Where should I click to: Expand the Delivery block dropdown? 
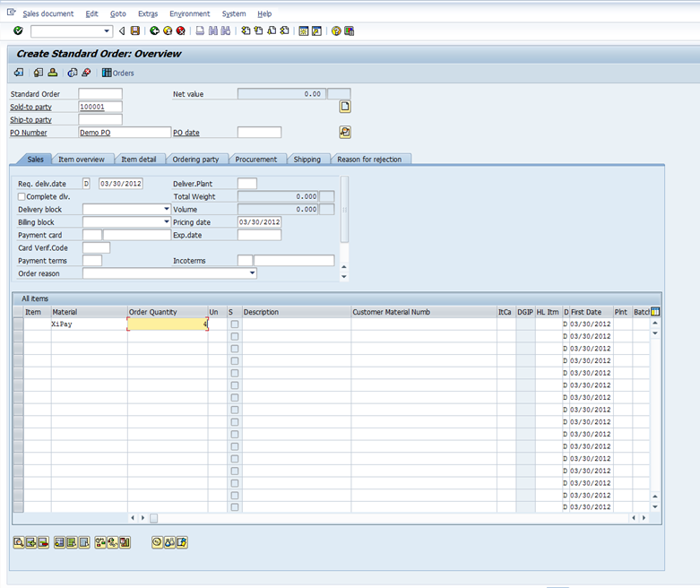167,209
